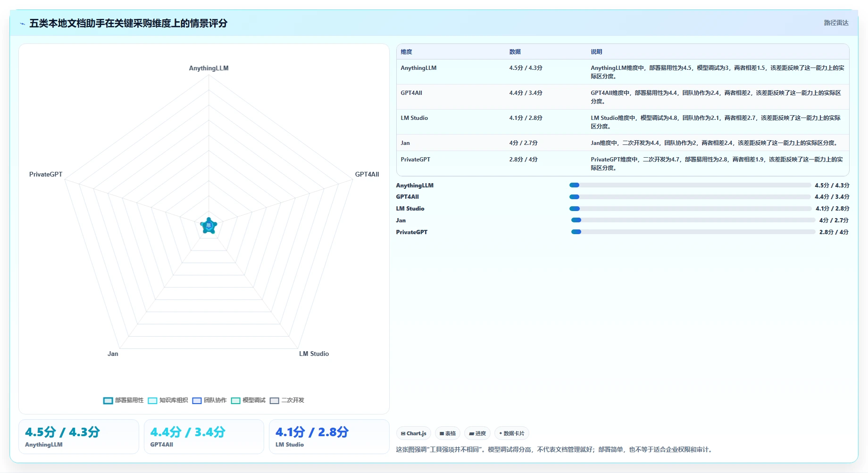Click the GPT4All progress bar
868x473 pixels.
(x=690, y=197)
